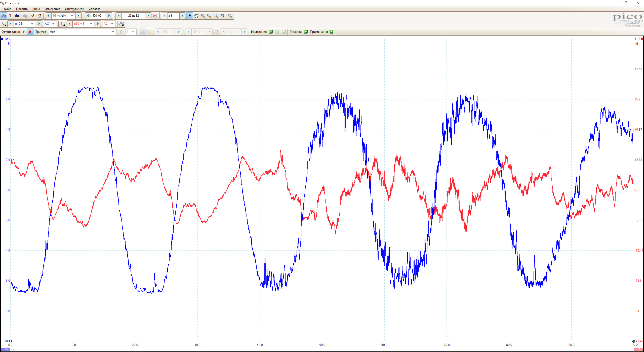Click the 500 kO samples field
The image size is (644, 352).
(98, 15)
